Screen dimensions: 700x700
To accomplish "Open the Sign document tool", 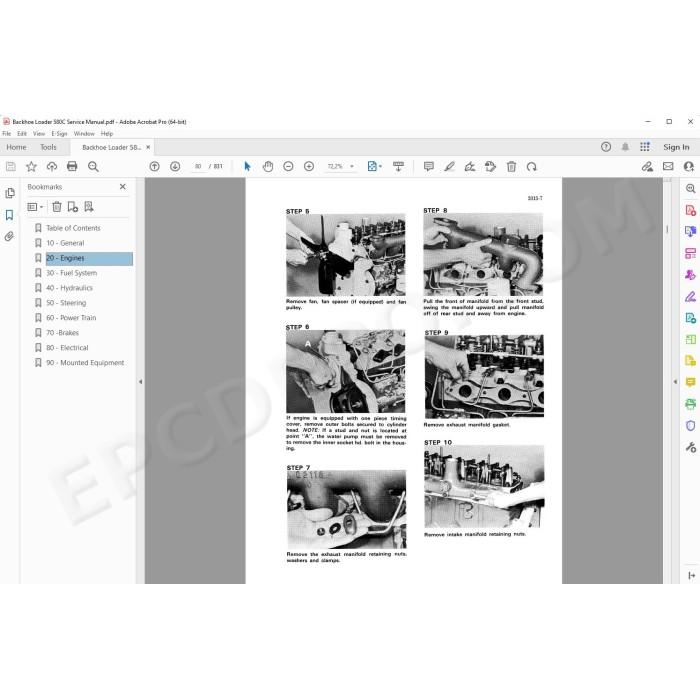I will tap(470, 167).
